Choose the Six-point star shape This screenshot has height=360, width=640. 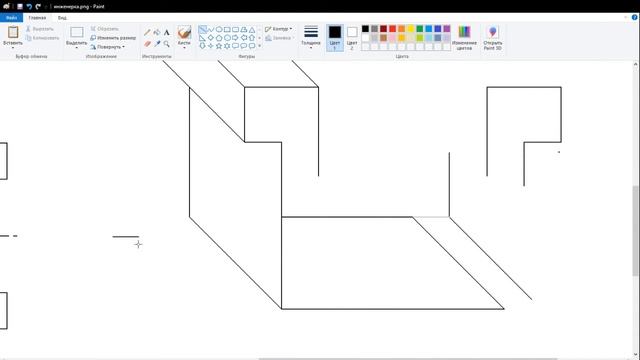click(227, 46)
